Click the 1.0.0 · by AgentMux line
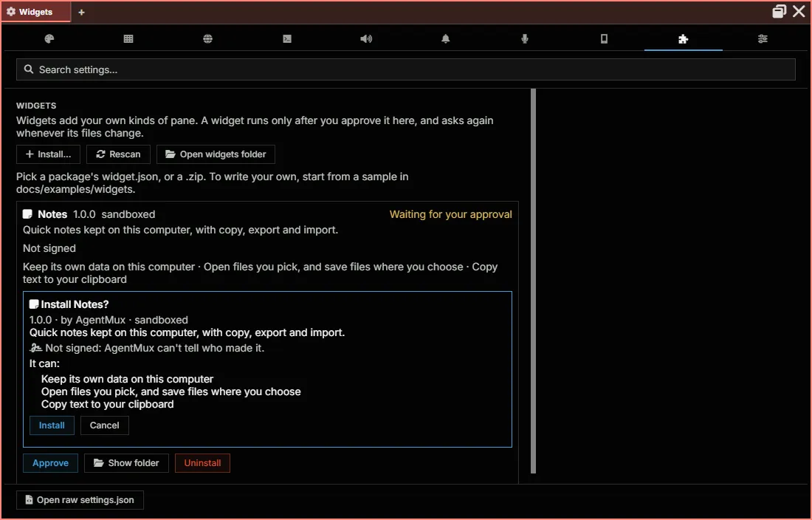 point(109,320)
